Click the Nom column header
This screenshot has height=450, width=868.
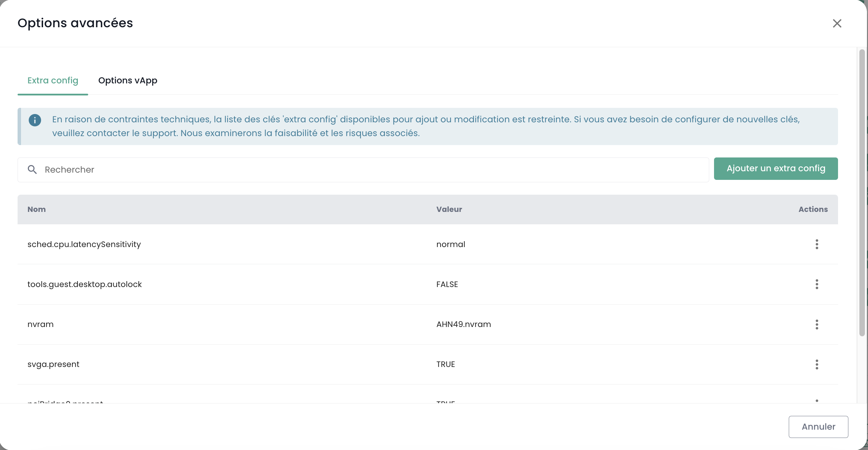37,209
